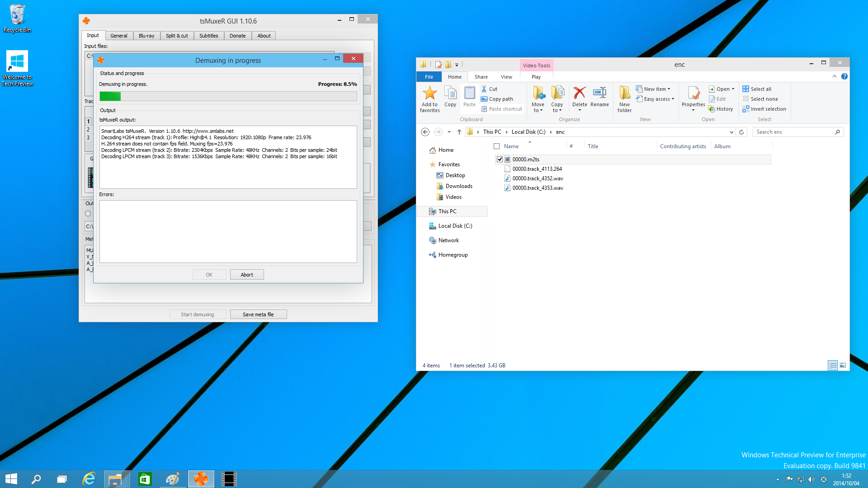Image resolution: width=868 pixels, height=488 pixels.
Task: Click Add to favorites star icon
Action: (x=429, y=93)
